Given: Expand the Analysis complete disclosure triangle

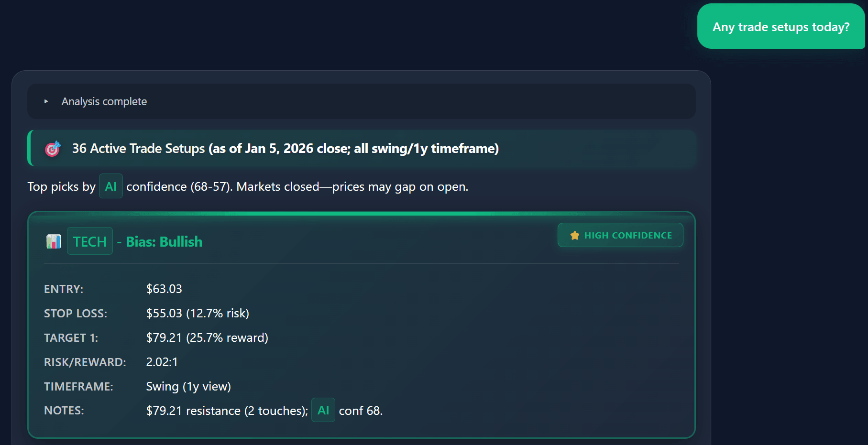Looking at the screenshot, I should tap(46, 101).
